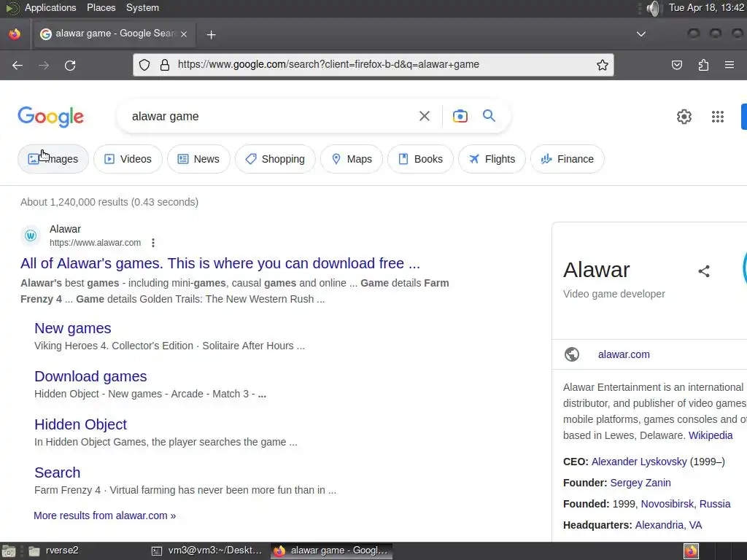The height and width of the screenshot is (560, 747).
Task: Switch to News search filter
Action: (x=198, y=159)
